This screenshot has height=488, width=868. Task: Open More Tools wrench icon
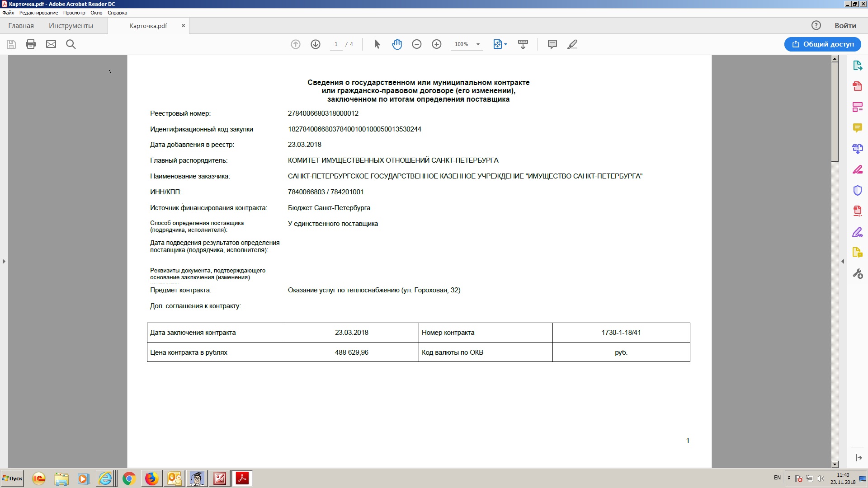(858, 273)
